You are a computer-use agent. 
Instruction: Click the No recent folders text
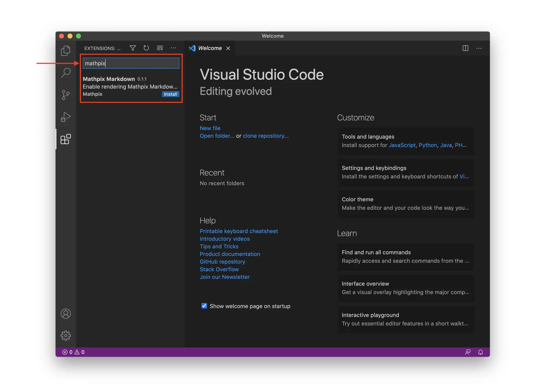coord(222,183)
